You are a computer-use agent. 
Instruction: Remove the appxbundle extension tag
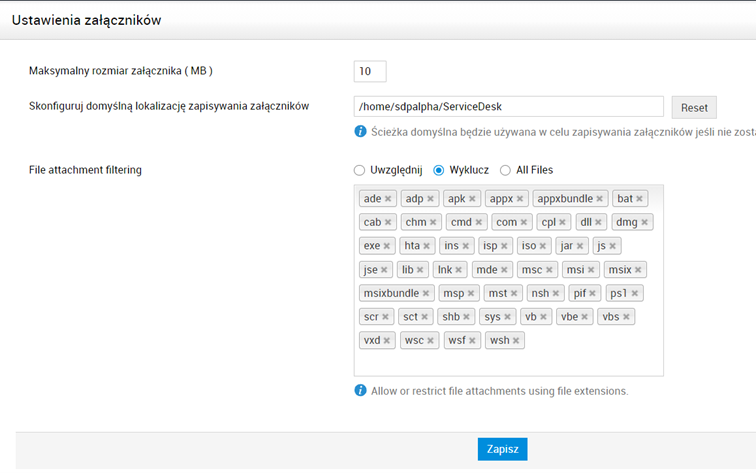(x=599, y=199)
